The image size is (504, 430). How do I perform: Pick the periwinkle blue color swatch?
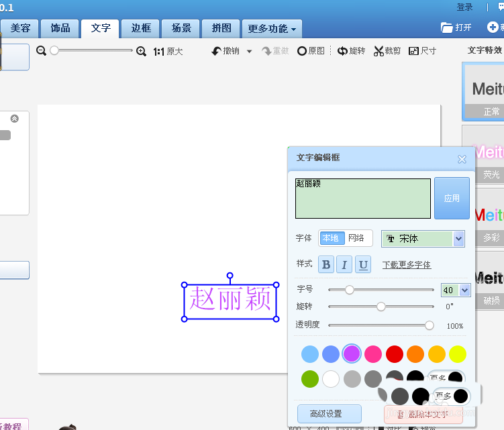331,354
